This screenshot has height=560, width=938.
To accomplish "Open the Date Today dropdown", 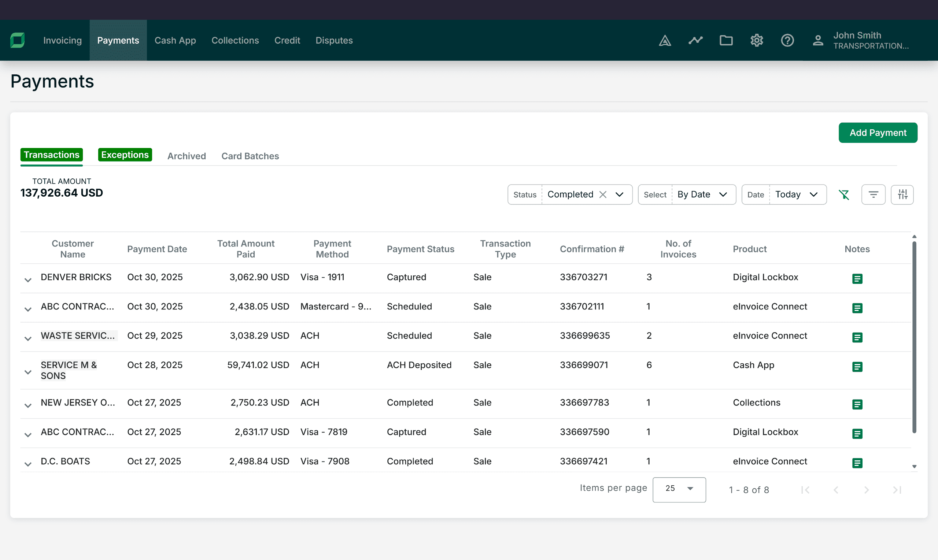I will click(x=797, y=195).
